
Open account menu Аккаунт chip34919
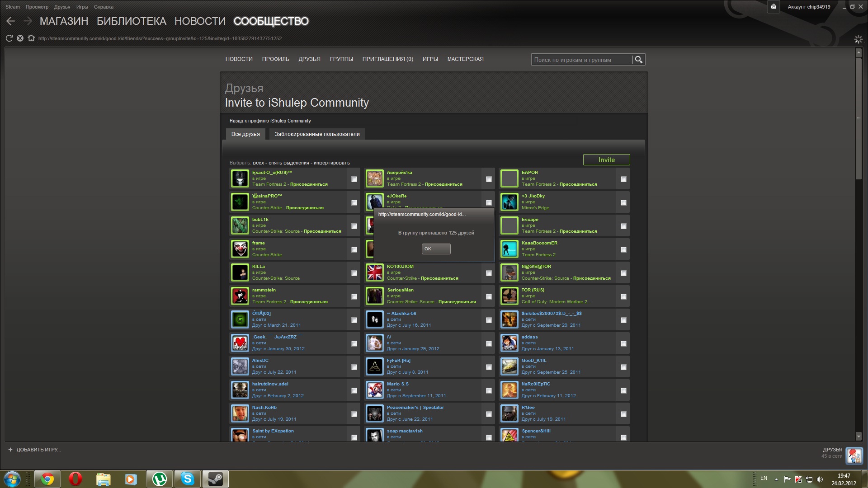[x=809, y=7]
